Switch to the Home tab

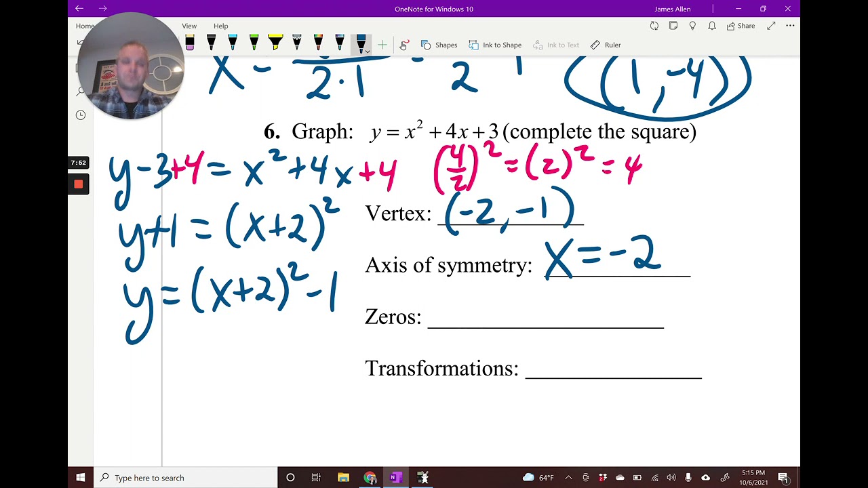(85, 26)
